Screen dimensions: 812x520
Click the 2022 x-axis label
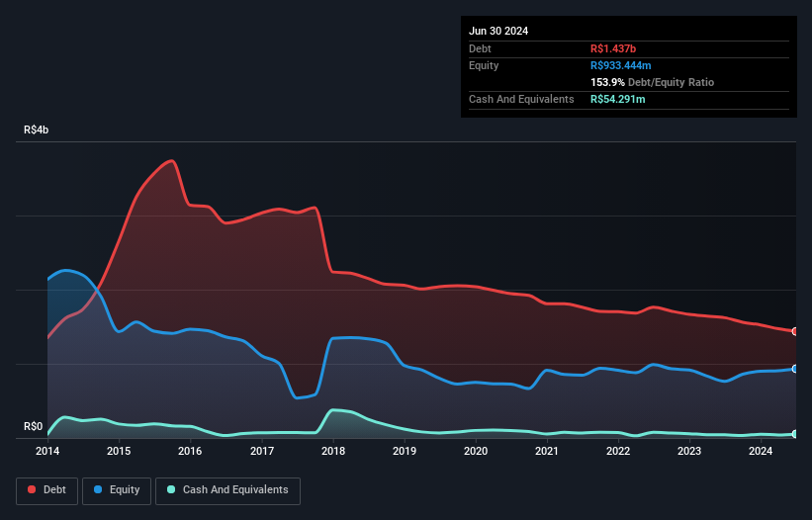tap(618, 451)
